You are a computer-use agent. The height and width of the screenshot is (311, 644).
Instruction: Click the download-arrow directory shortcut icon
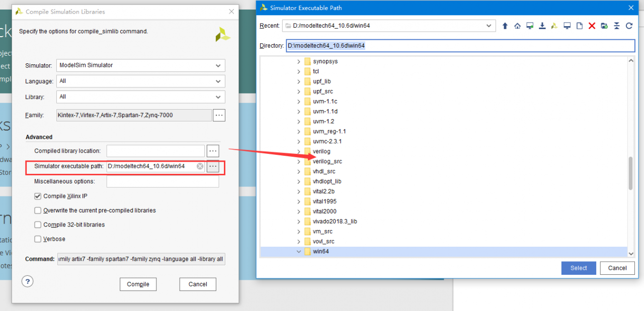pyautogui.click(x=542, y=26)
